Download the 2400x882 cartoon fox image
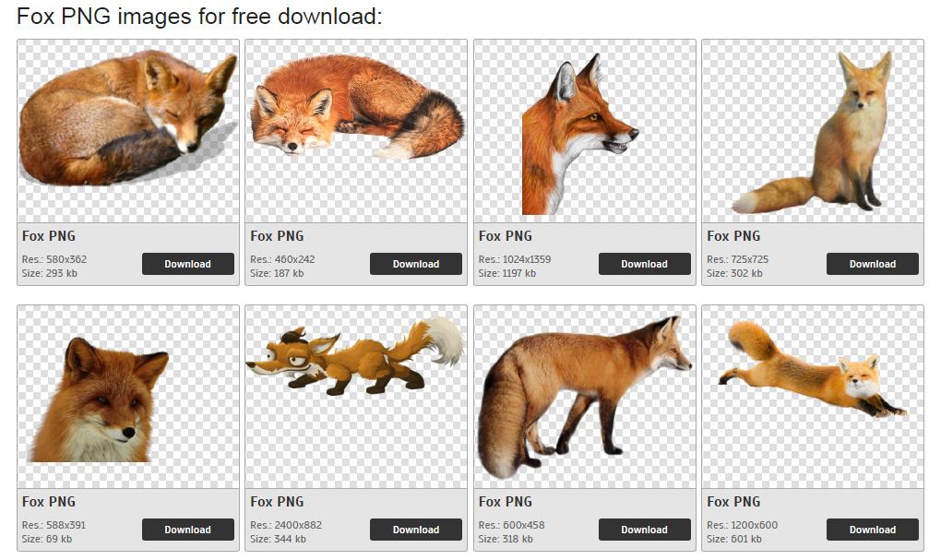This screenshot has width=941, height=560. [416, 530]
